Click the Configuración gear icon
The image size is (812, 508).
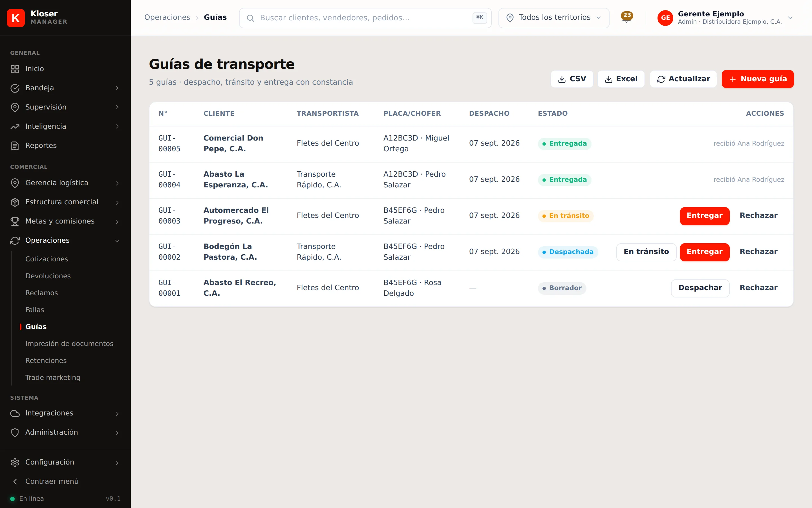15,462
